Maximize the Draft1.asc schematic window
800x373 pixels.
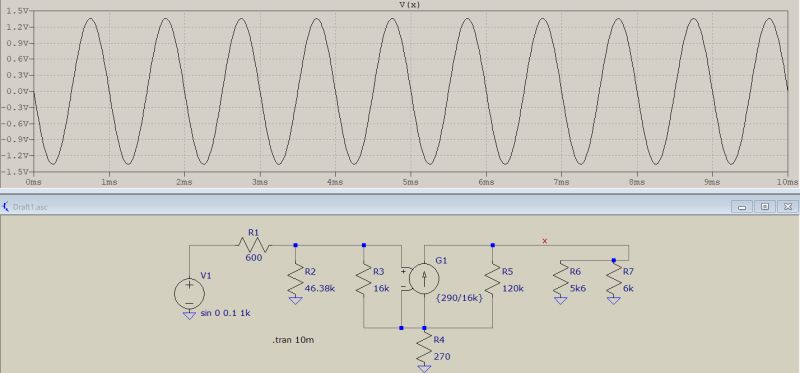[765, 207]
